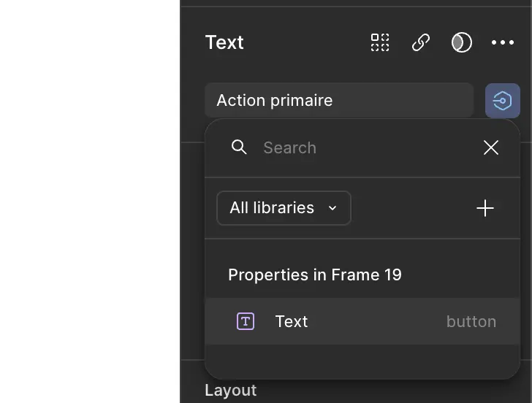Screen dimensions: 532x403
Task: Close the property picker popup
Action: pos(491,147)
